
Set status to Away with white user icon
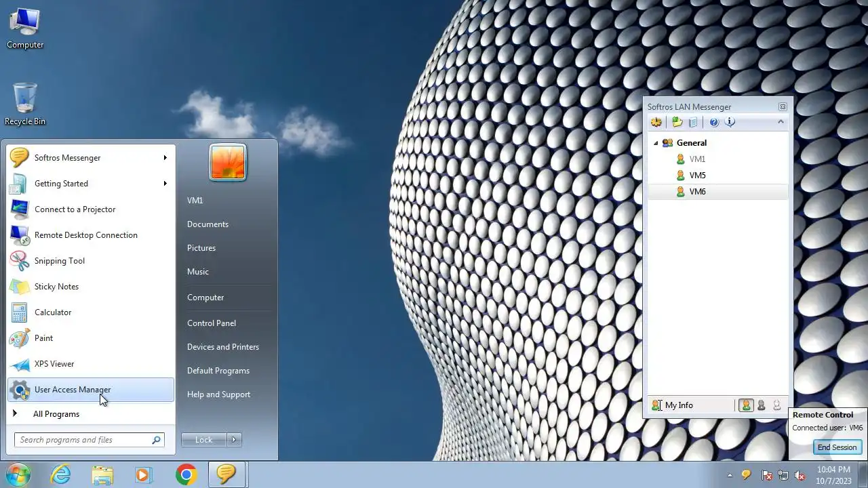777,405
